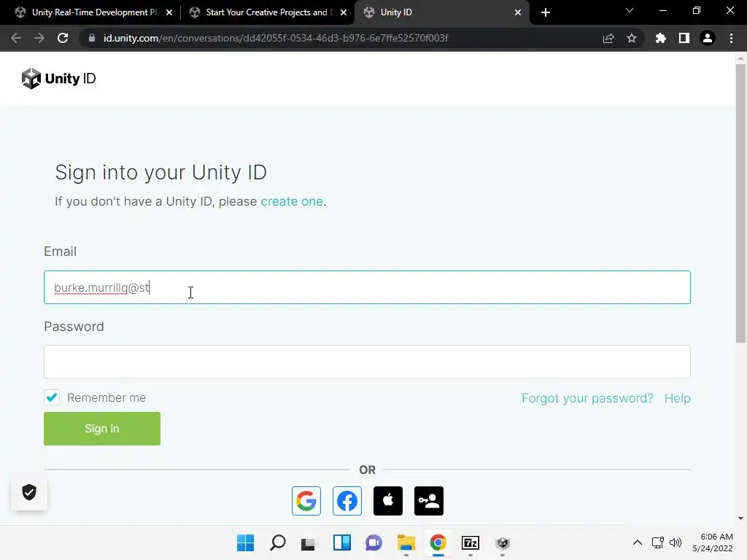The height and width of the screenshot is (560, 747).
Task: Open Chat app in taskbar
Action: click(374, 542)
